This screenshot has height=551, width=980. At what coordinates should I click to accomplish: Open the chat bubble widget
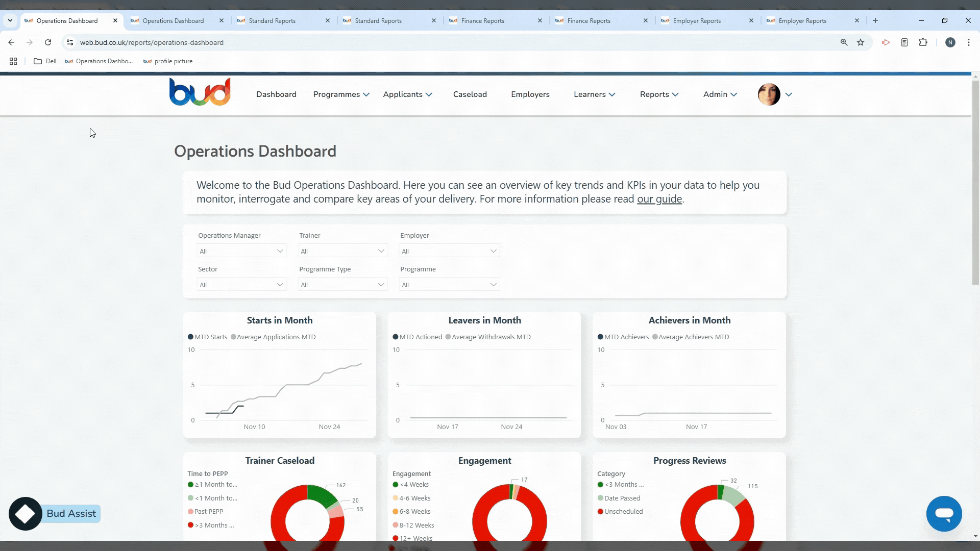(944, 514)
